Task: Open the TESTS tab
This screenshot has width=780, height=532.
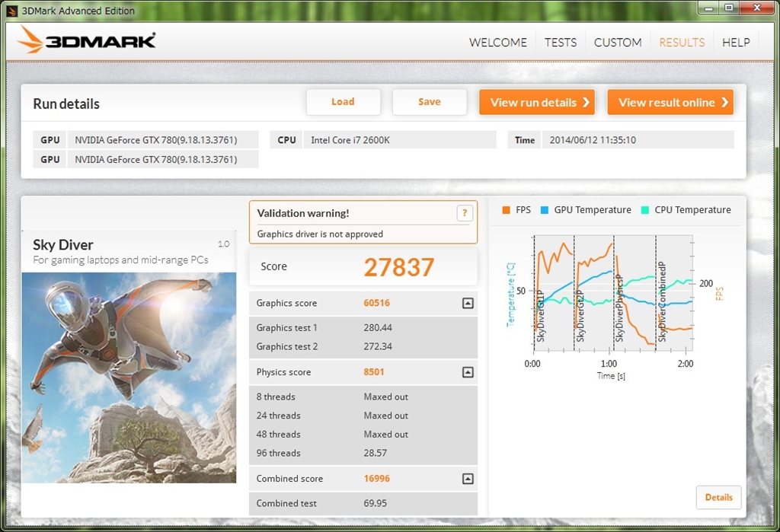Action: click(561, 43)
